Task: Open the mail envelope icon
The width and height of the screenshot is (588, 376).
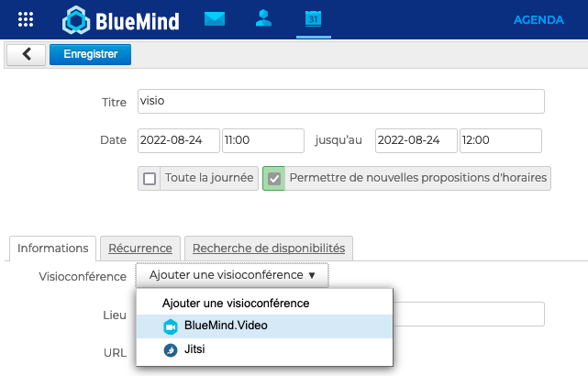Action: point(215,18)
